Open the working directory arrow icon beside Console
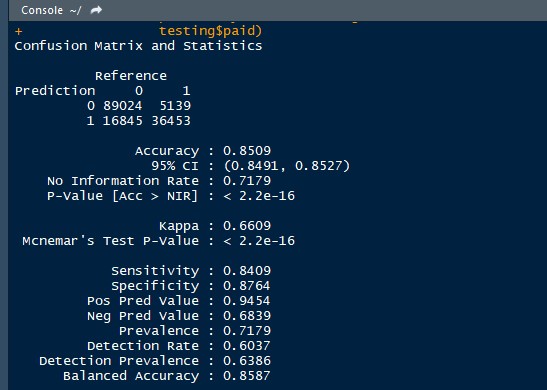This screenshot has width=547, height=390. [96, 10]
